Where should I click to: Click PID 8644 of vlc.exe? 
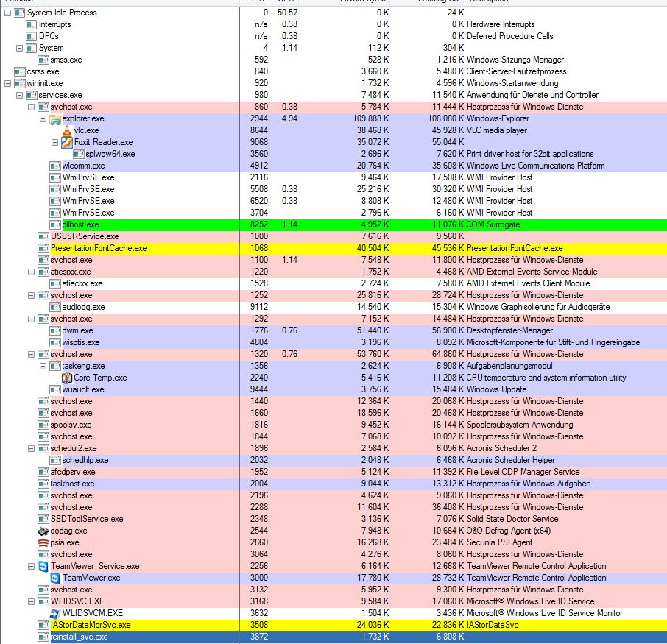tap(259, 130)
